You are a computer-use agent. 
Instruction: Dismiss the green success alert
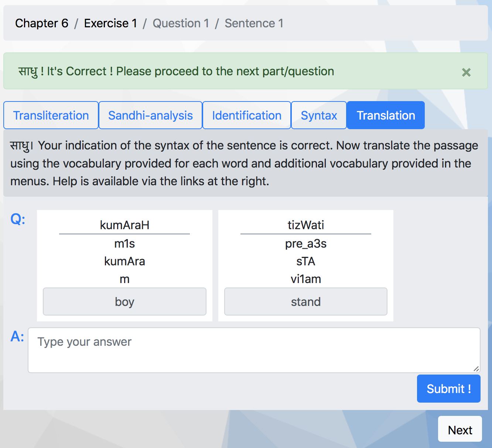[x=466, y=72]
